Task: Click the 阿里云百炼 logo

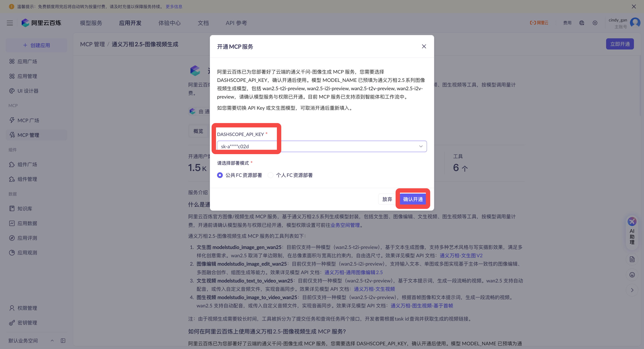Action: 41,23
